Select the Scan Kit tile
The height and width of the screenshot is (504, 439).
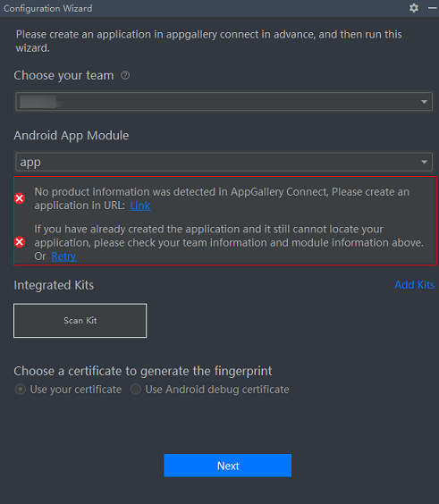tap(80, 321)
